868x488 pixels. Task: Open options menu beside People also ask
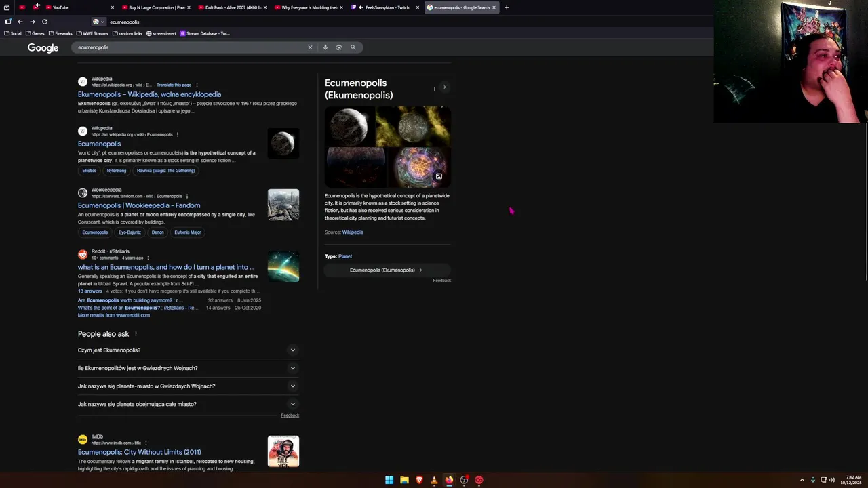136,334
